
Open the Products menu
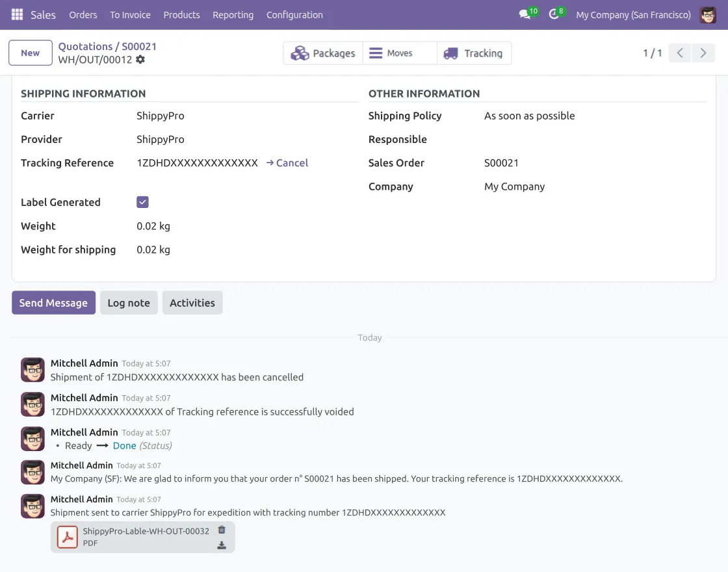(x=181, y=15)
